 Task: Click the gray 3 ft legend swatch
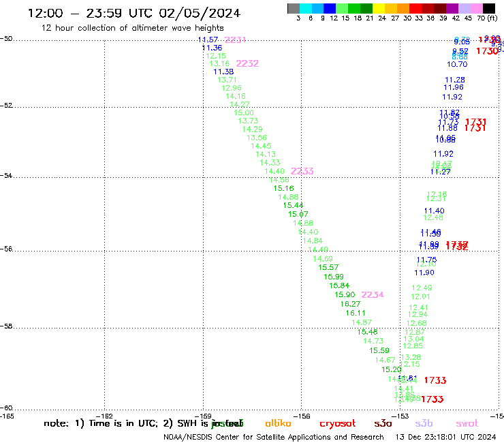294,8
